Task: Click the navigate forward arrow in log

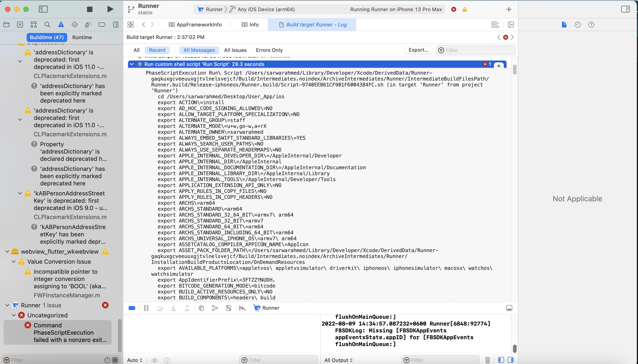Action: tap(512, 37)
